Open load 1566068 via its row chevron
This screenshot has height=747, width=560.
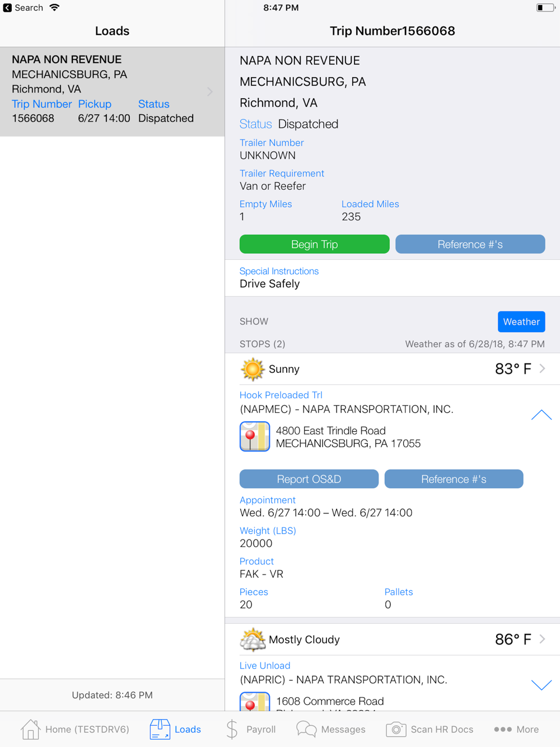pyautogui.click(x=210, y=91)
